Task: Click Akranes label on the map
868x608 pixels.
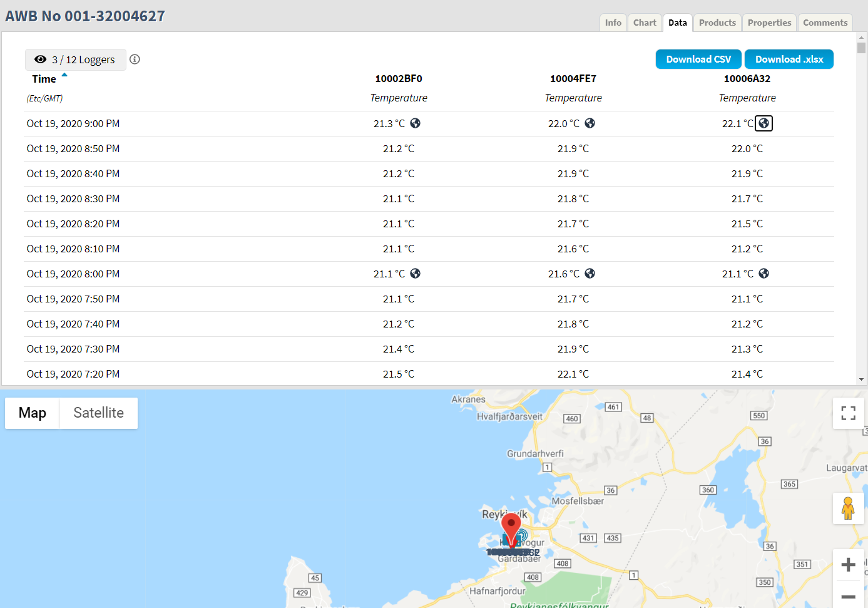Action: (468, 399)
